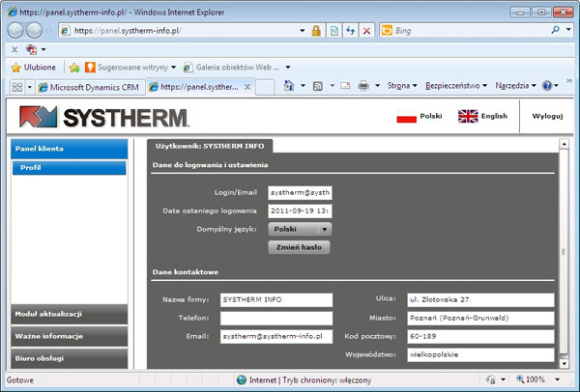Viewport: 580px width, 392px height.
Task: Click the browser Forward arrow button
Action: coord(35,30)
